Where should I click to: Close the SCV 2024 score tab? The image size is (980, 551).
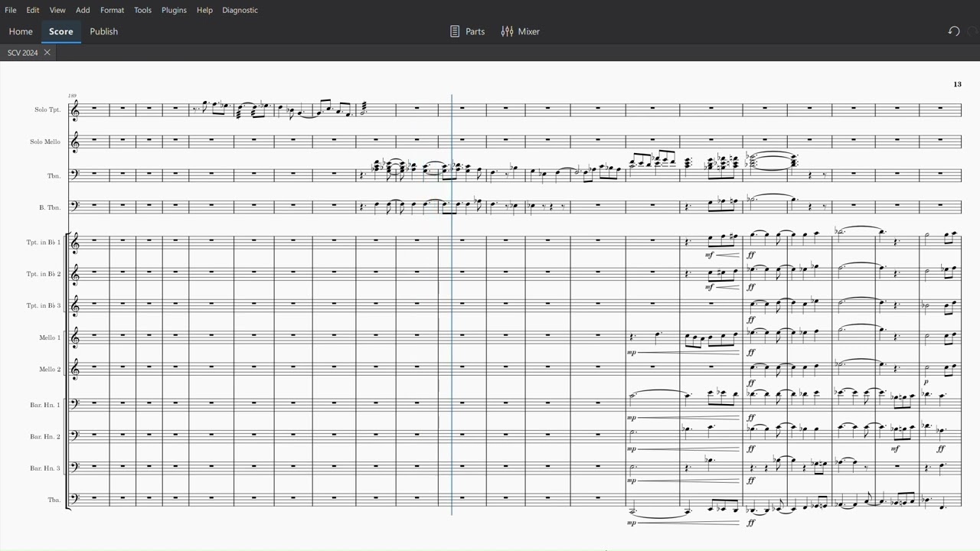47,53
